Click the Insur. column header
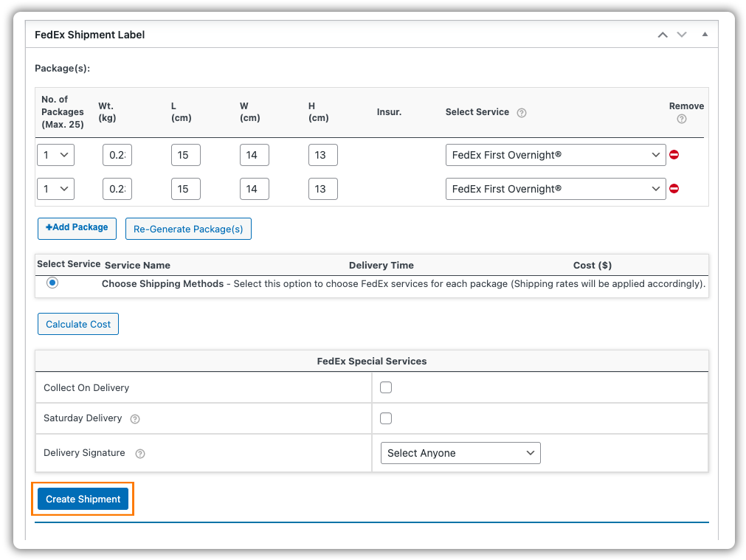 click(x=389, y=112)
